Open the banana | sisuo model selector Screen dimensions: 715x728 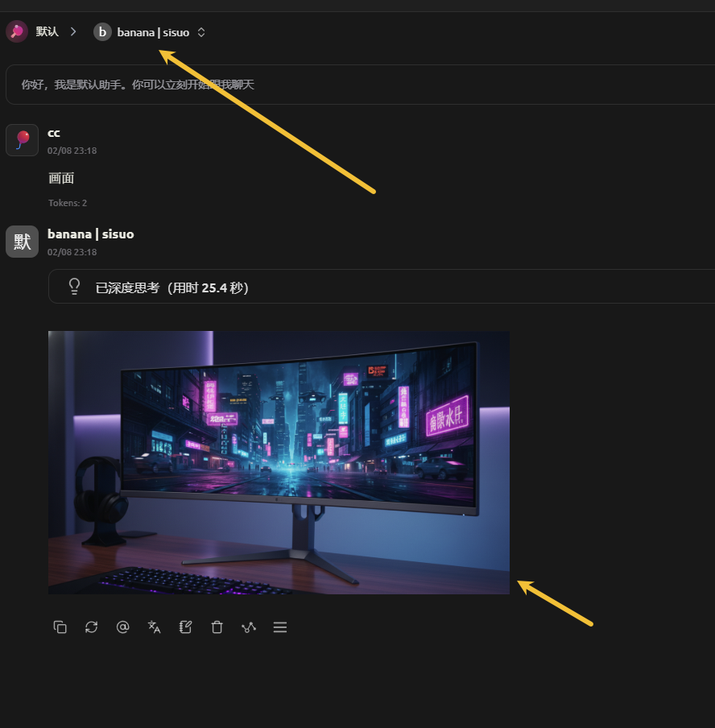point(152,32)
